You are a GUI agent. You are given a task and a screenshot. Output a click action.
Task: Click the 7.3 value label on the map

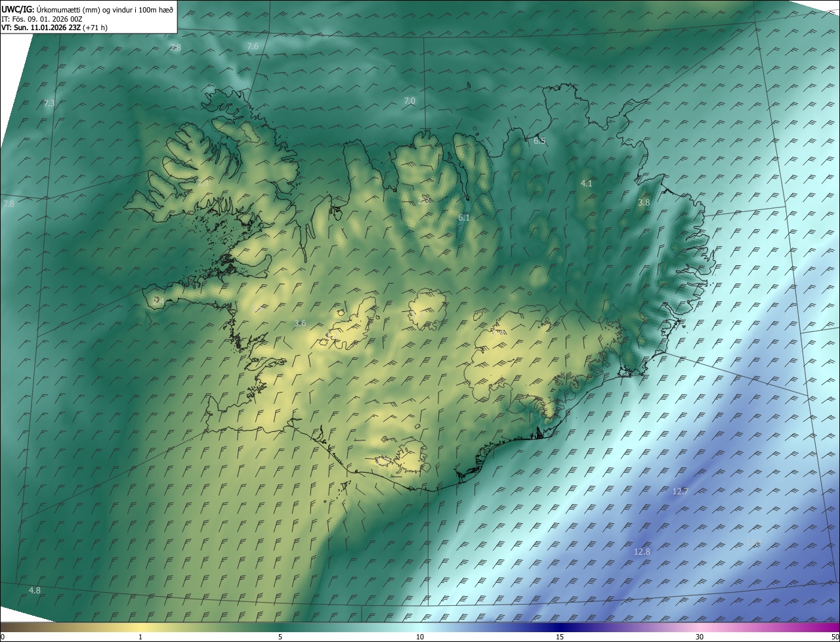pos(49,104)
